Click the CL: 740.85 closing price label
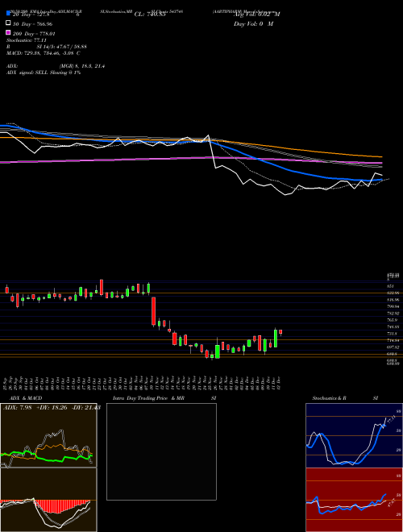This screenshot has height=532, width=403. [150, 15]
